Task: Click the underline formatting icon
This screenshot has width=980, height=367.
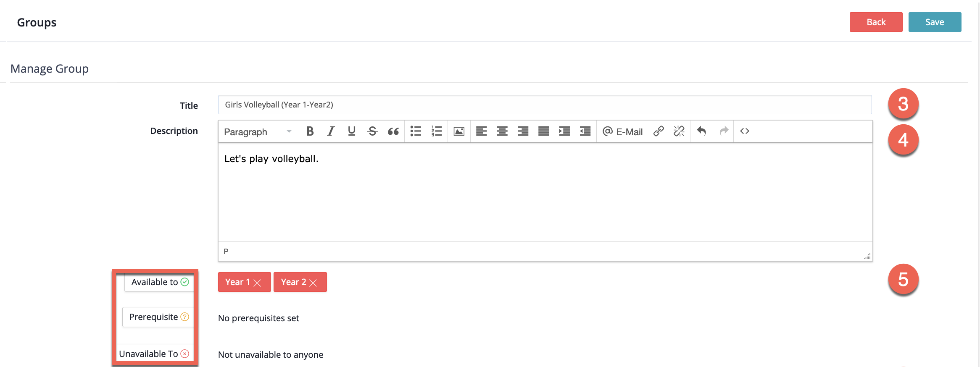Action: tap(351, 131)
